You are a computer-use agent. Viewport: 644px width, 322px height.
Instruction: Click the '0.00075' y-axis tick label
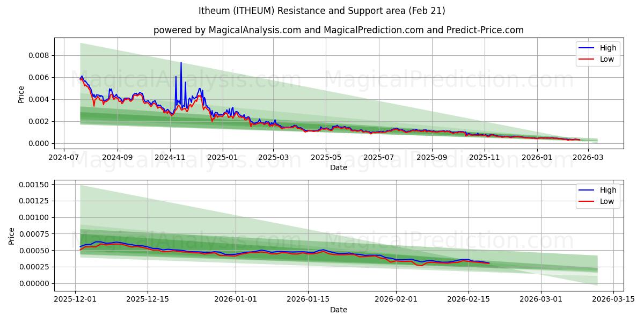tap(34, 234)
